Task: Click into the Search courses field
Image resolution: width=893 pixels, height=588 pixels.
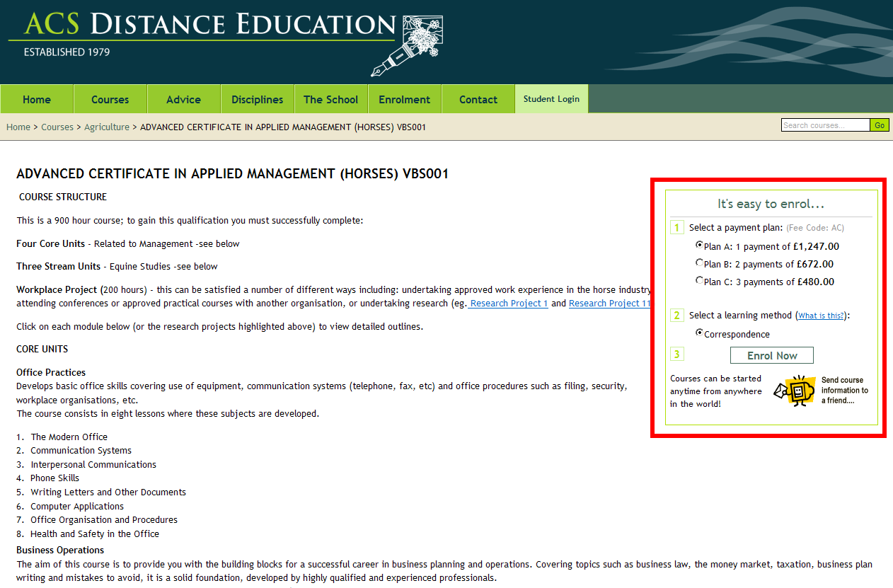Action: 824,125
